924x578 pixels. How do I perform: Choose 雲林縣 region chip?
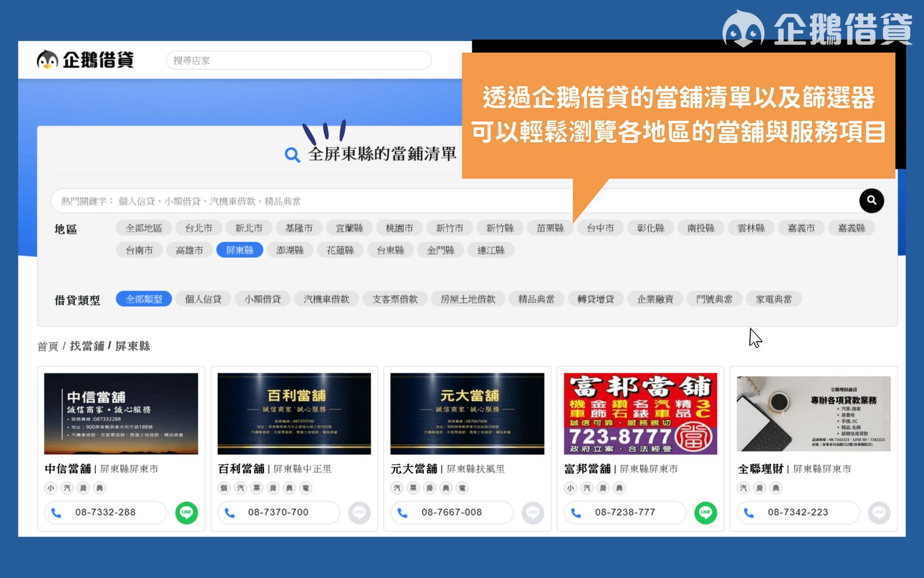(751, 228)
